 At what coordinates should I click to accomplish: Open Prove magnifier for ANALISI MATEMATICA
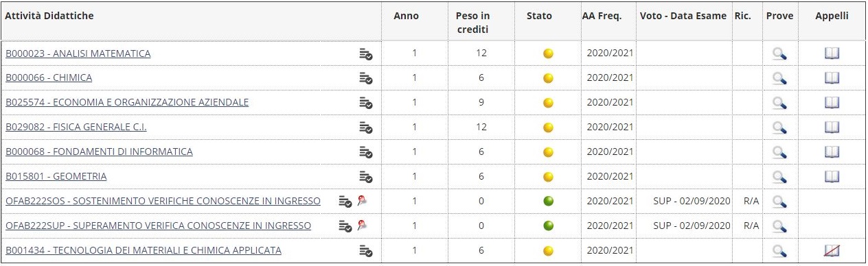point(779,53)
